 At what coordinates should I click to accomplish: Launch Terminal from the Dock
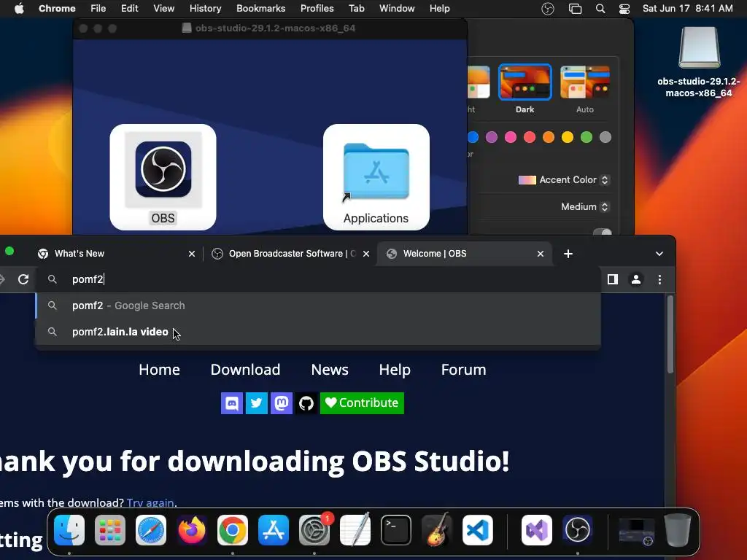click(x=396, y=530)
